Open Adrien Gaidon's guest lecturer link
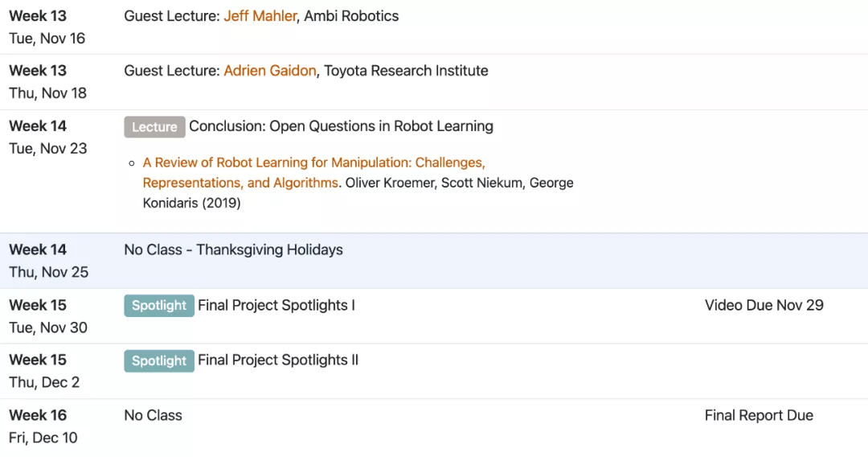Image resolution: width=868 pixels, height=457 pixels. pos(270,71)
